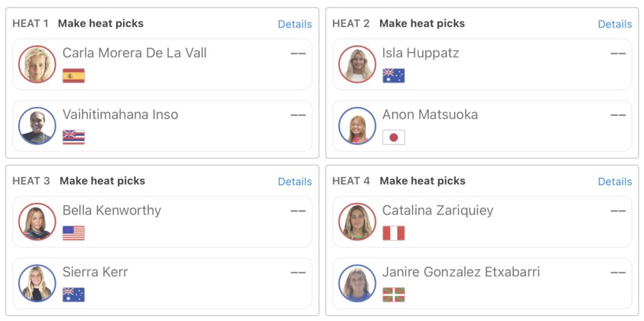Click Vaihitimahana Inso's profile photo

38,126
